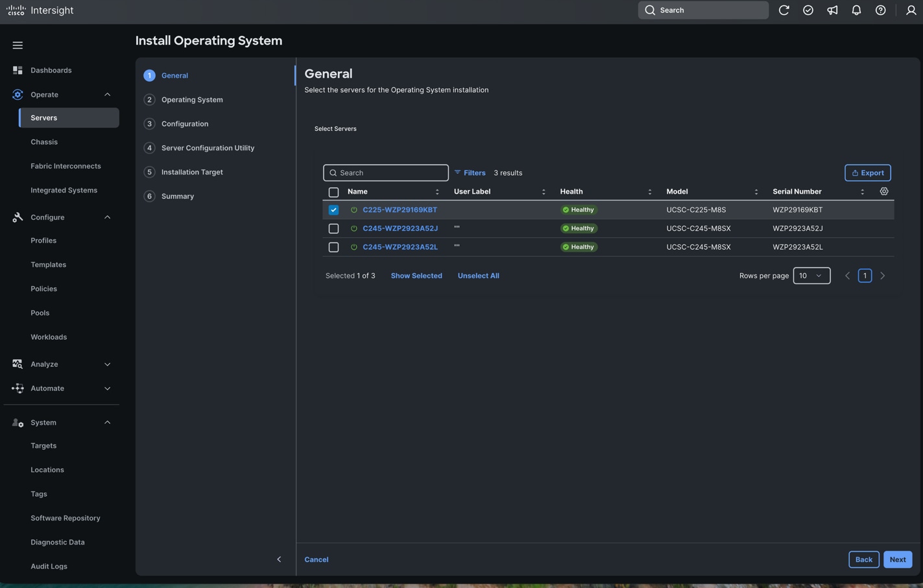The width and height of the screenshot is (923, 588).
Task: Click the Unselect All link
Action: pyautogui.click(x=478, y=275)
